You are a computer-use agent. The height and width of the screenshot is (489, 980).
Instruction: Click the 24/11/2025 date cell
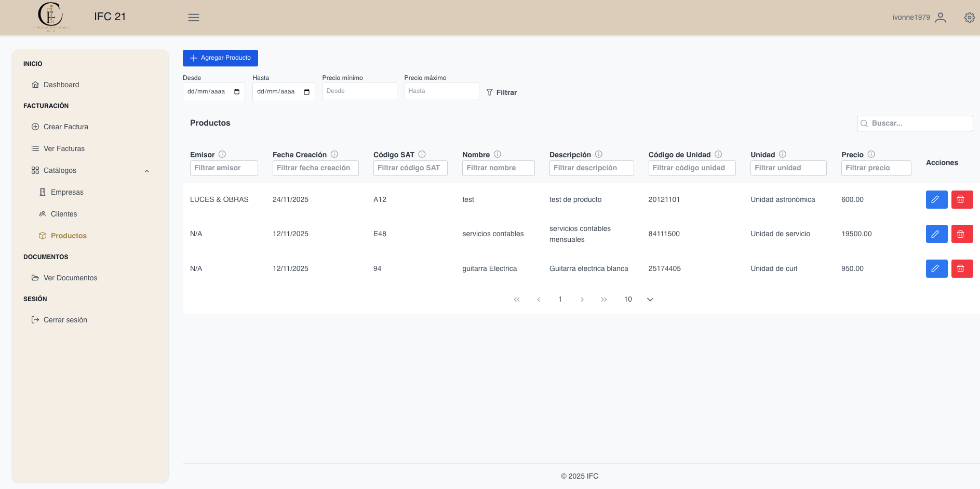pyautogui.click(x=290, y=199)
